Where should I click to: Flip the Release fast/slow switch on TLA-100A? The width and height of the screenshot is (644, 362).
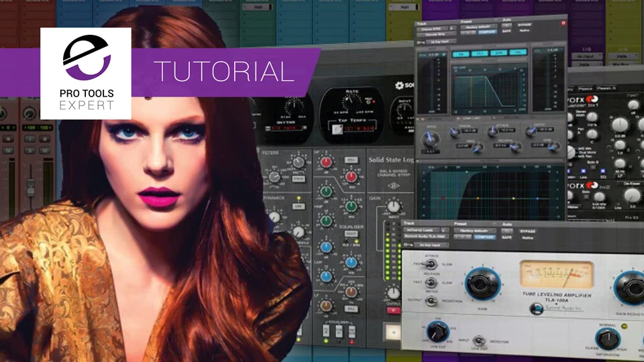point(431,282)
